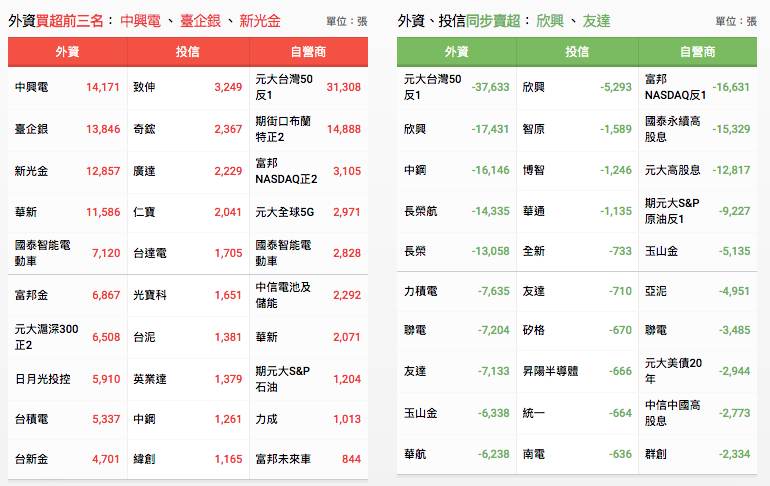
Task: Select 富邦未來車 entry
Action: [283, 459]
